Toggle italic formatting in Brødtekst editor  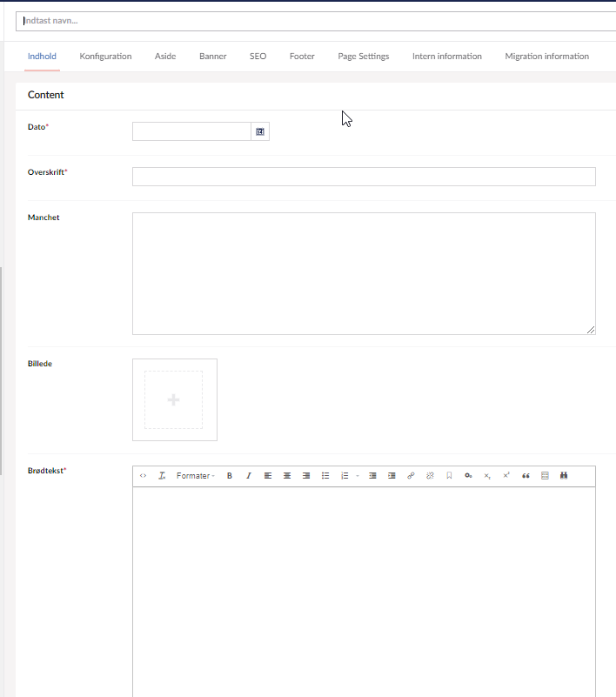248,476
